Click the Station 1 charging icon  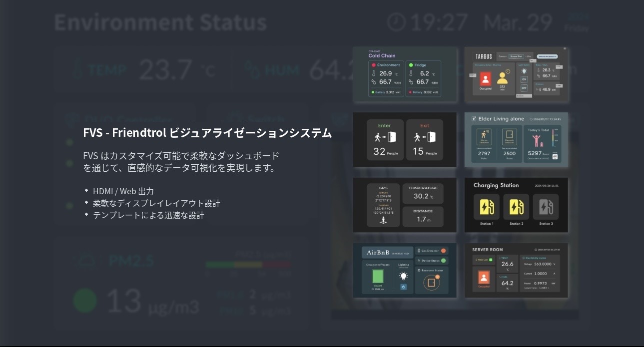[486, 207]
